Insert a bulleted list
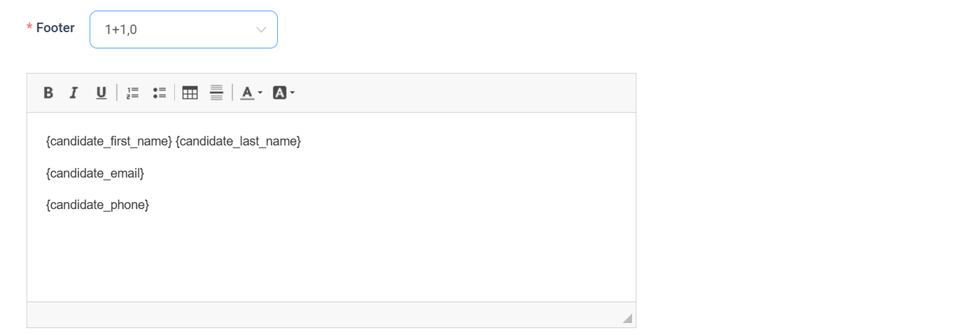This screenshot has height=335, width=980. click(x=159, y=93)
